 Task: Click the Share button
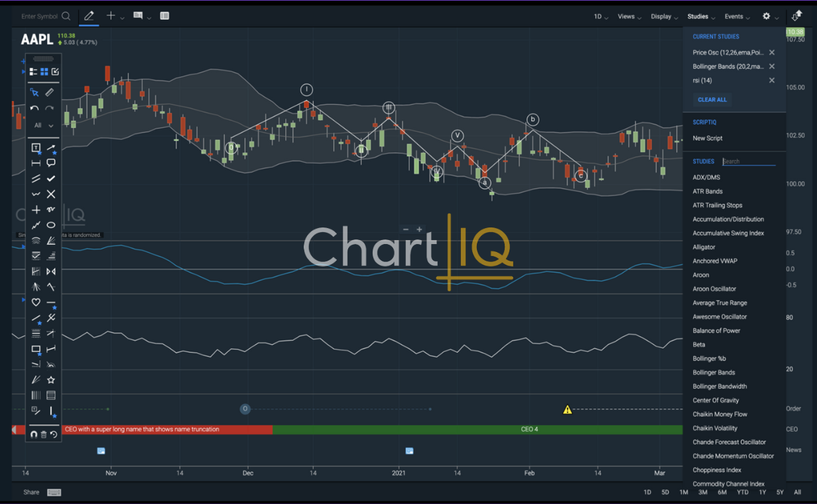pyautogui.click(x=31, y=492)
